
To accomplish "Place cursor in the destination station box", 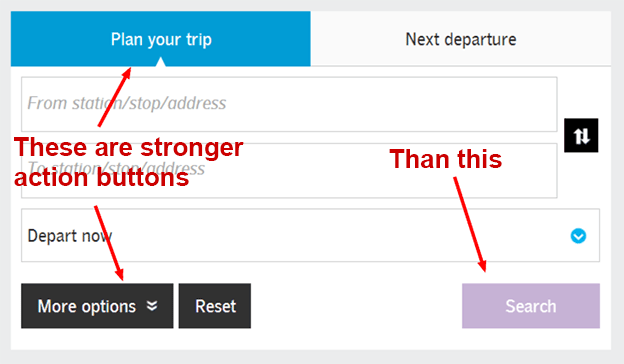I will pyautogui.click(x=289, y=170).
